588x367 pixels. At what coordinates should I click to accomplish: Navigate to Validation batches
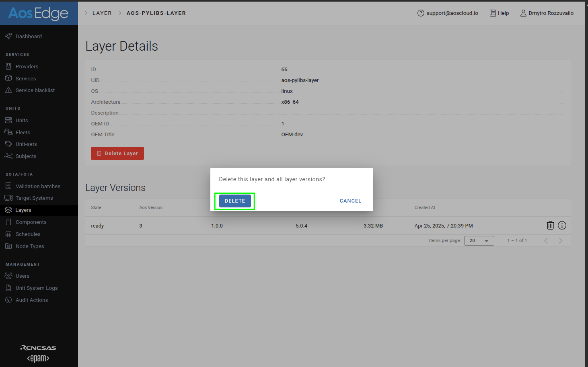(37, 186)
